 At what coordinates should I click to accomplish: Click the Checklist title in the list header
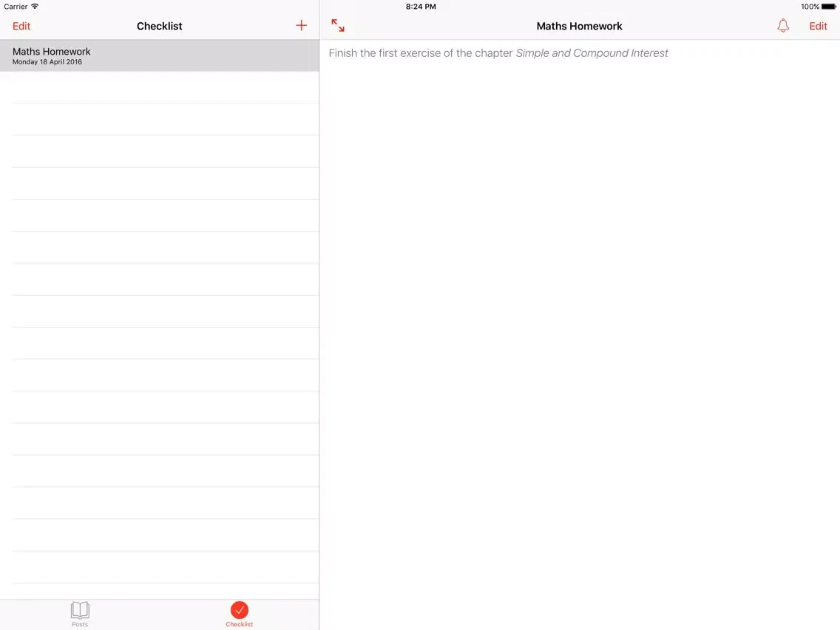point(159,26)
